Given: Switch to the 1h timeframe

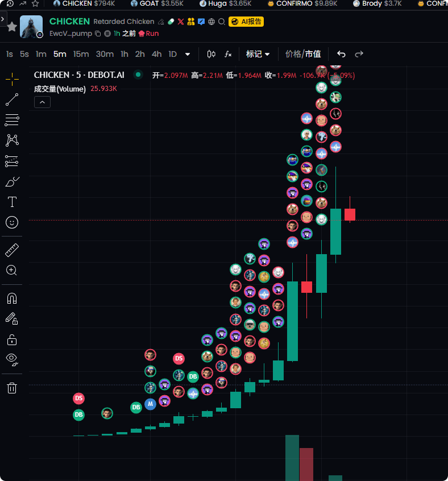Looking at the screenshot, I should pyautogui.click(x=124, y=54).
